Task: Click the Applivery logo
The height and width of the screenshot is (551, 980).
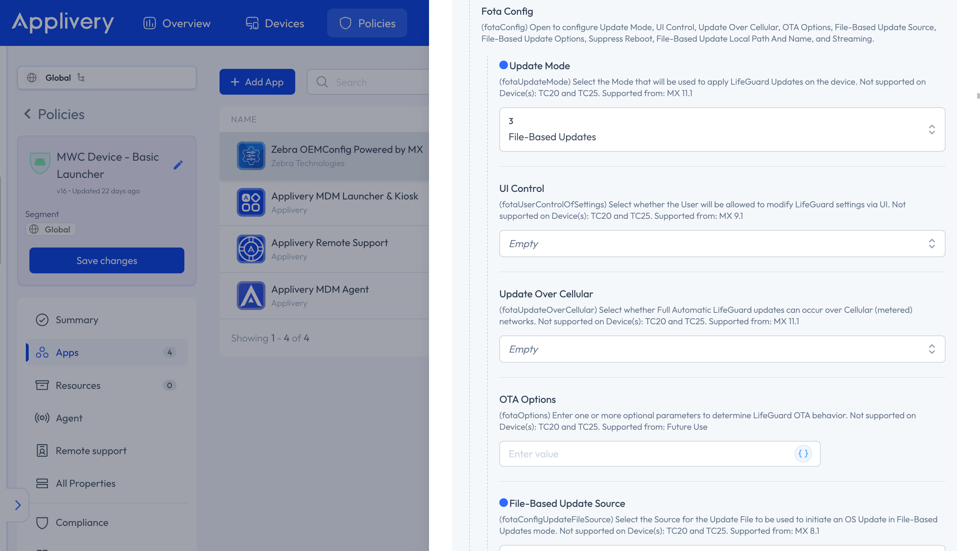Action: coord(63,23)
